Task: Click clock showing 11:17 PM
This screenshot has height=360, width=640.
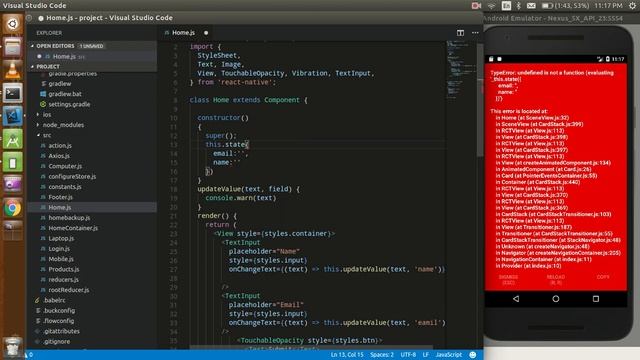Action: coord(608,6)
